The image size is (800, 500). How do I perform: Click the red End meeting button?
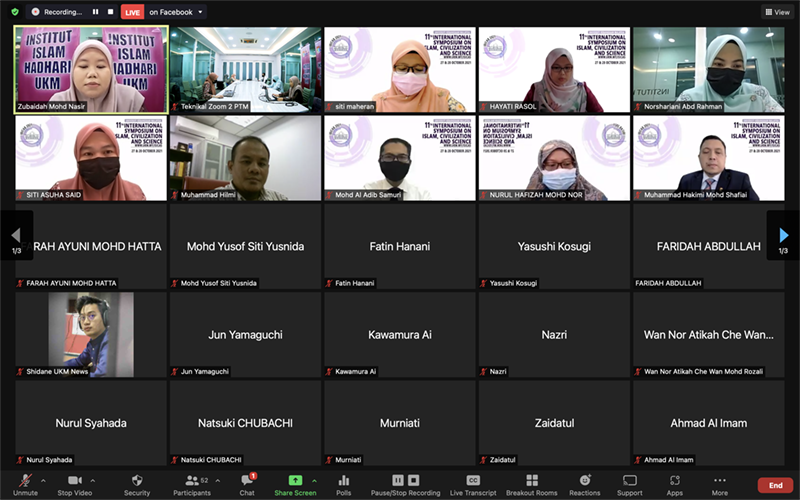775,485
